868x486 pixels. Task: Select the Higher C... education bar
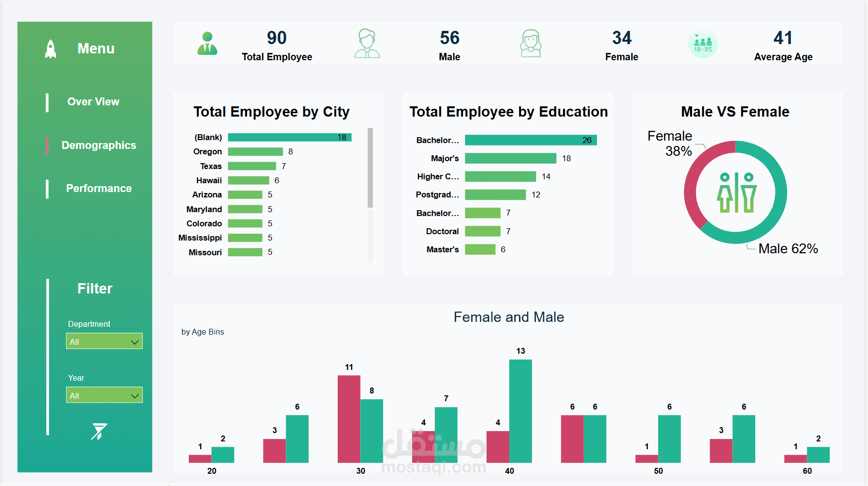click(x=500, y=176)
